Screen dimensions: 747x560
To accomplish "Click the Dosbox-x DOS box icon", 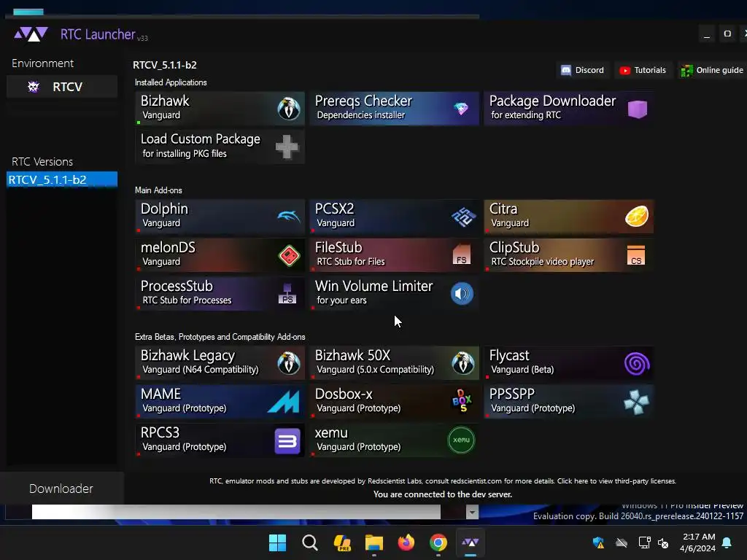I will click(462, 400).
